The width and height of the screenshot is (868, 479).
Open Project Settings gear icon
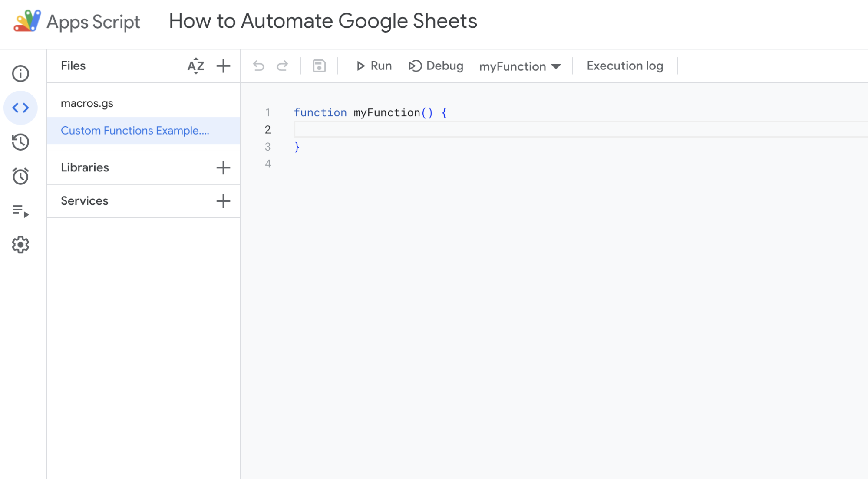pyautogui.click(x=20, y=245)
